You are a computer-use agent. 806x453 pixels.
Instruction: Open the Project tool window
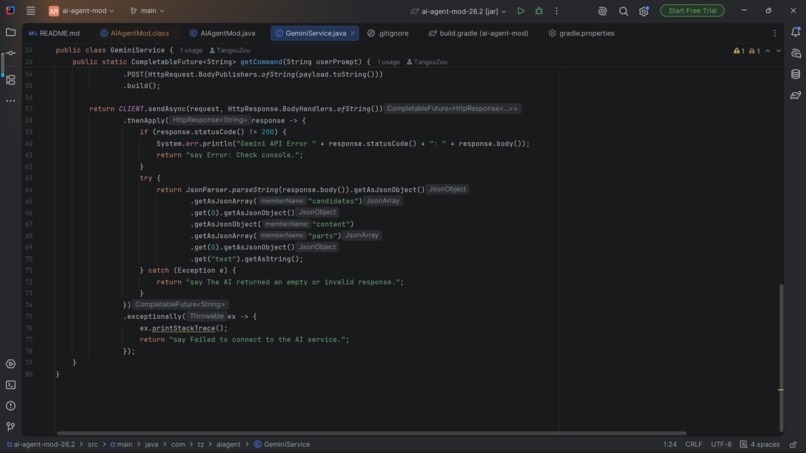[x=10, y=32]
